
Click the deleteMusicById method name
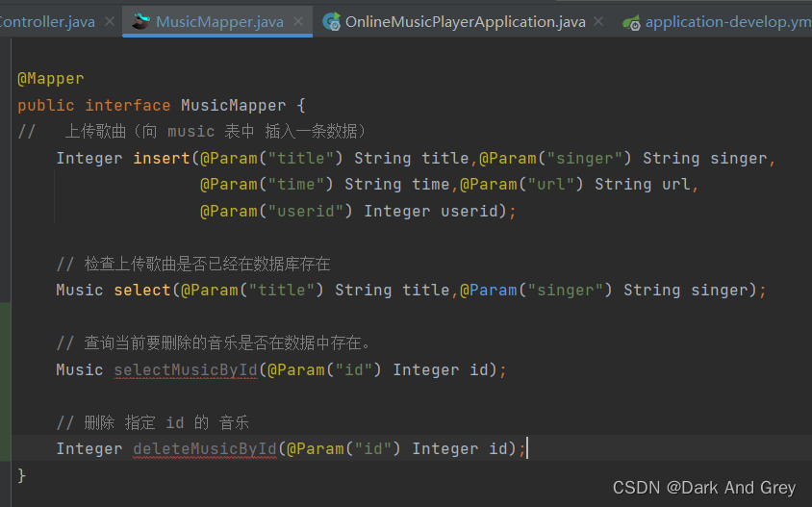click(205, 448)
